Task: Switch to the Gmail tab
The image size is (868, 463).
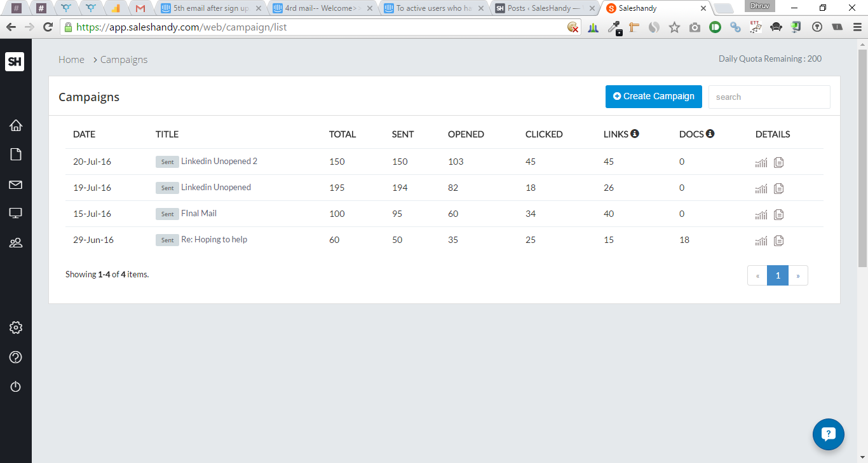Action: pyautogui.click(x=140, y=8)
